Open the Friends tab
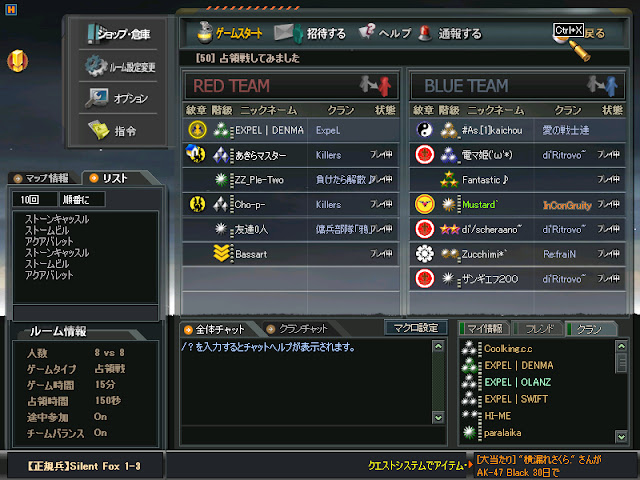 pyautogui.click(x=538, y=329)
